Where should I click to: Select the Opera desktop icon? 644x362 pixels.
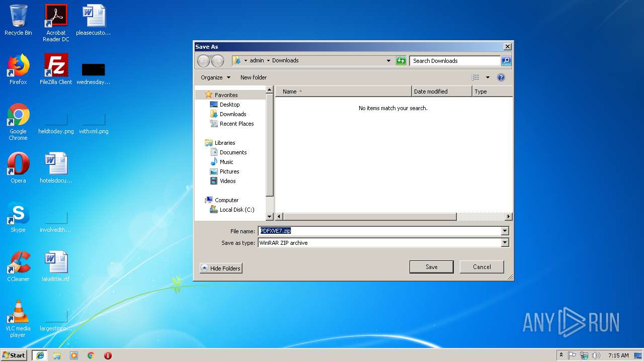[x=18, y=168]
